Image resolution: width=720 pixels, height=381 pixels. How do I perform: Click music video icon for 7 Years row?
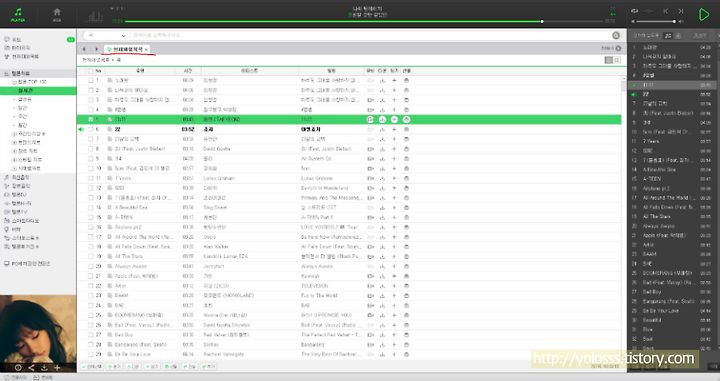point(371,178)
